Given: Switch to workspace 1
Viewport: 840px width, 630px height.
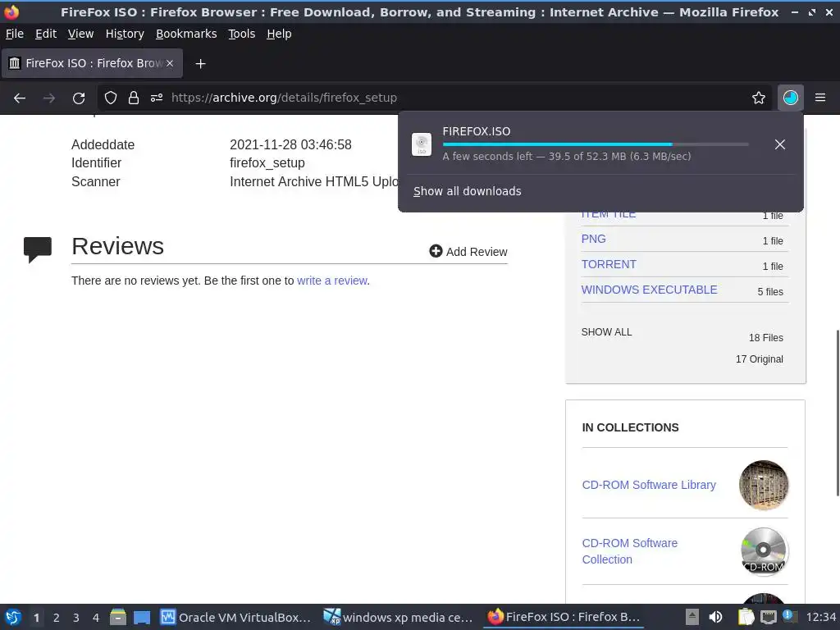Looking at the screenshot, I should 36,618.
